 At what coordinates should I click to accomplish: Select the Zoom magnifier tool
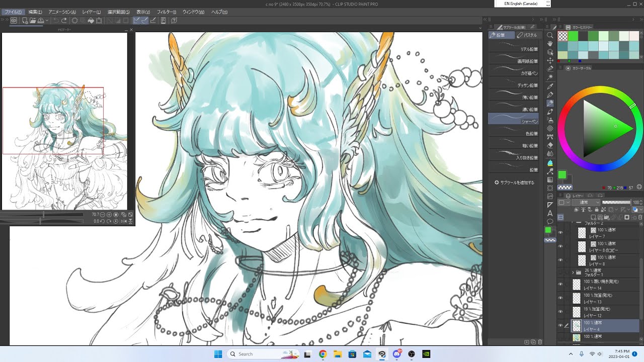pos(550,35)
